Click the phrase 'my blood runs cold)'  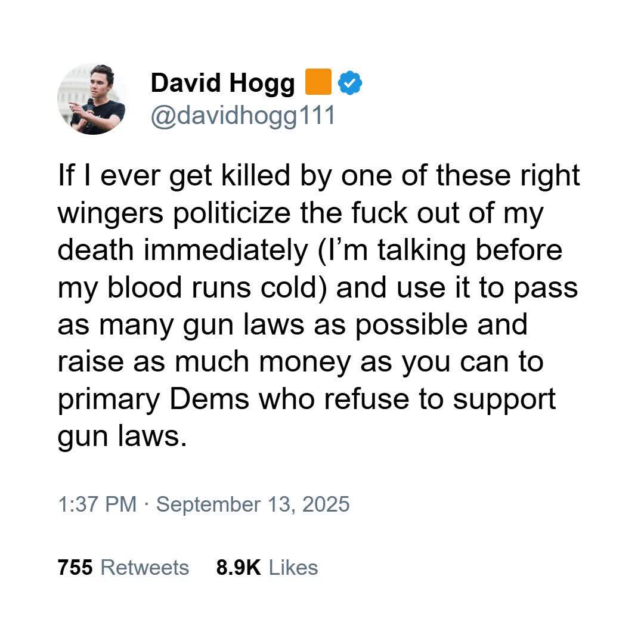[193, 288]
